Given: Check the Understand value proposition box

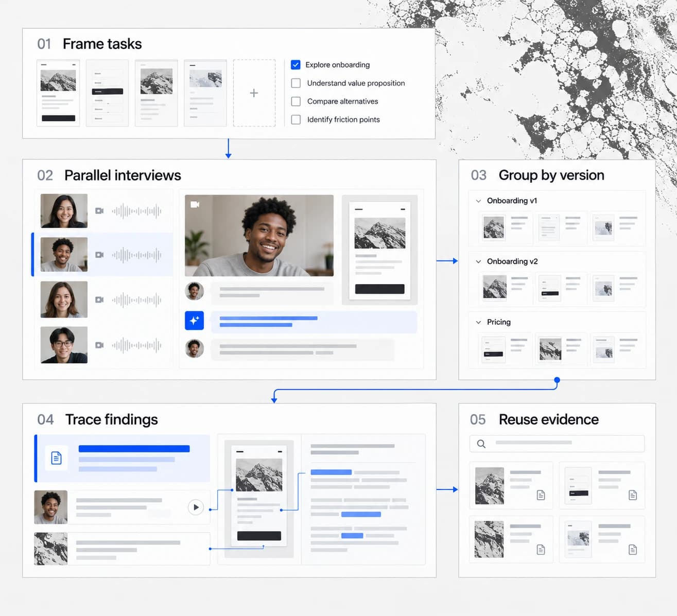Looking at the screenshot, I should click(296, 83).
